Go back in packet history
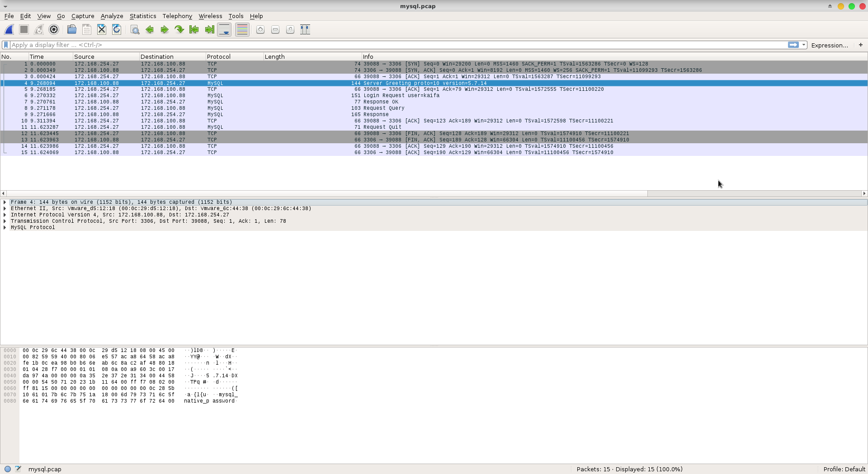This screenshot has height=474, width=868. pyautogui.click(x=150, y=30)
